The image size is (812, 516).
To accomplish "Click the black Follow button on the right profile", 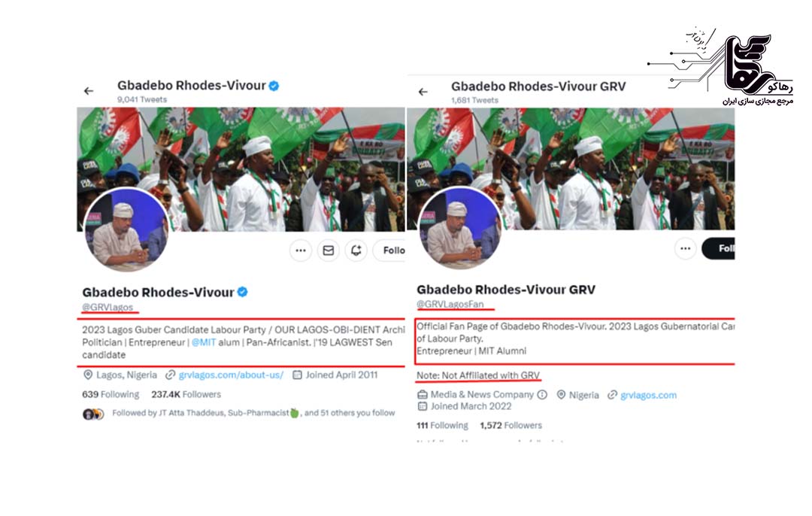I will (720, 248).
